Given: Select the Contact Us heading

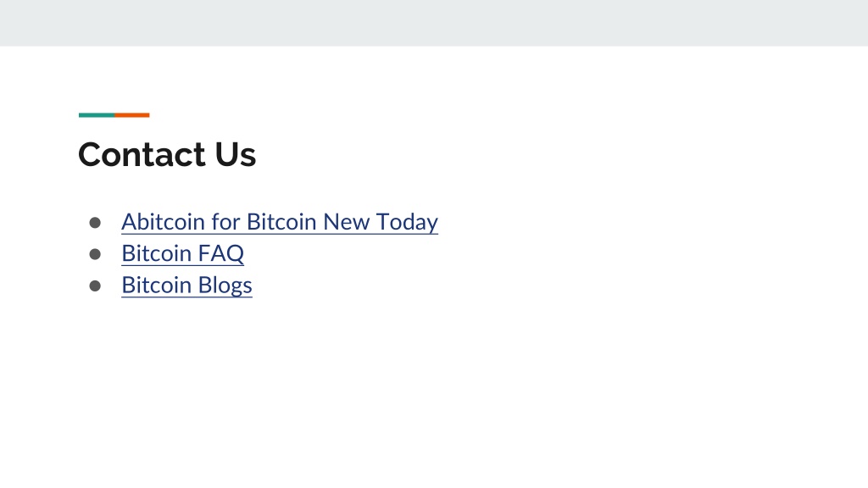Looking at the screenshot, I should point(167,154).
